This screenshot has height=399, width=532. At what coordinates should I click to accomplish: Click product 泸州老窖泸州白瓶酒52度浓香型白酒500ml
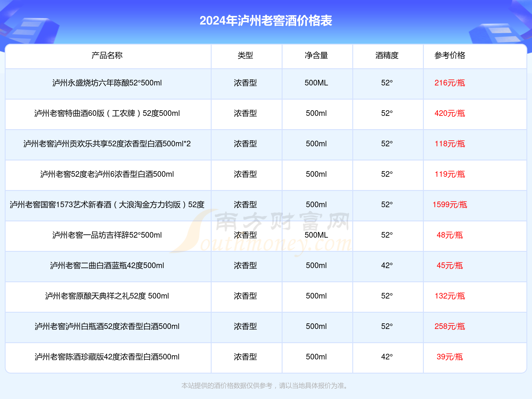(x=107, y=327)
